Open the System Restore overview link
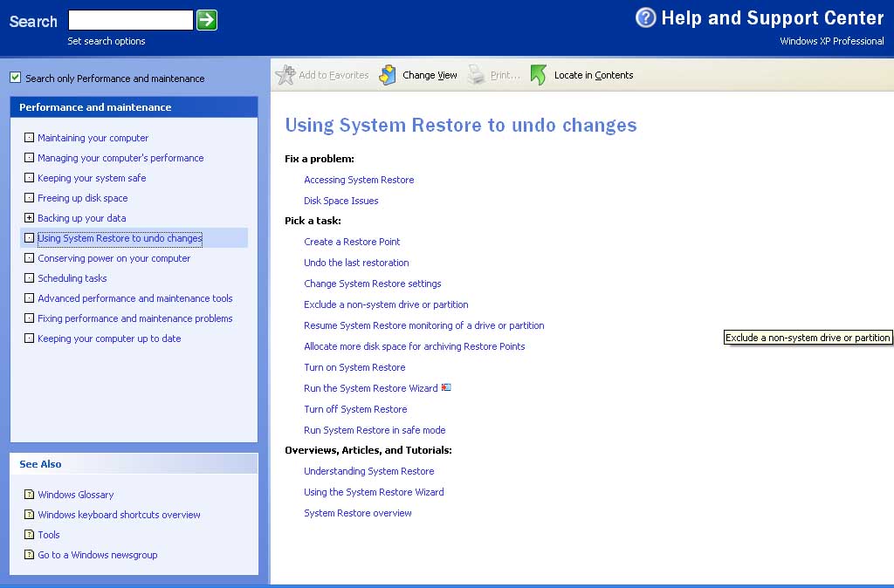The image size is (894, 588). (x=357, y=513)
